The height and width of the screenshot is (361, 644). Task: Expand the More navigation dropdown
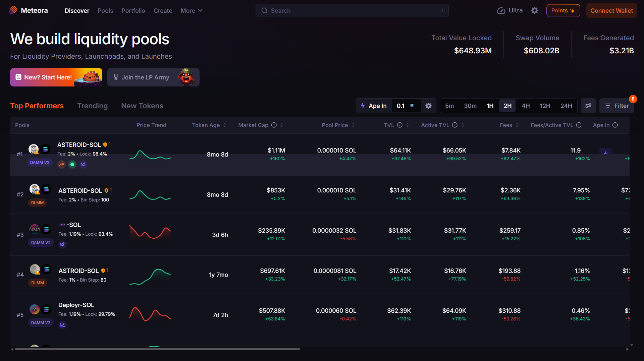192,11
